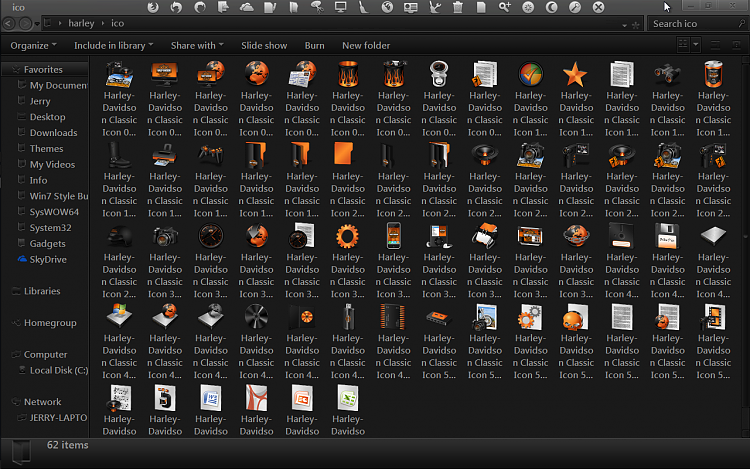Click Slide show in command bar
This screenshot has width=750, height=469.
[264, 45]
